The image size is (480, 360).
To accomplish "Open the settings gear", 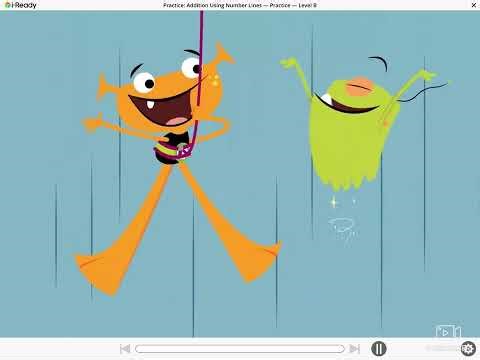I will click(x=468, y=349).
